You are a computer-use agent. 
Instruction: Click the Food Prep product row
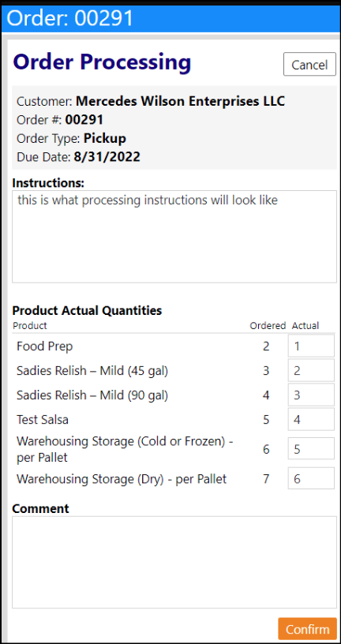[174, 346]
